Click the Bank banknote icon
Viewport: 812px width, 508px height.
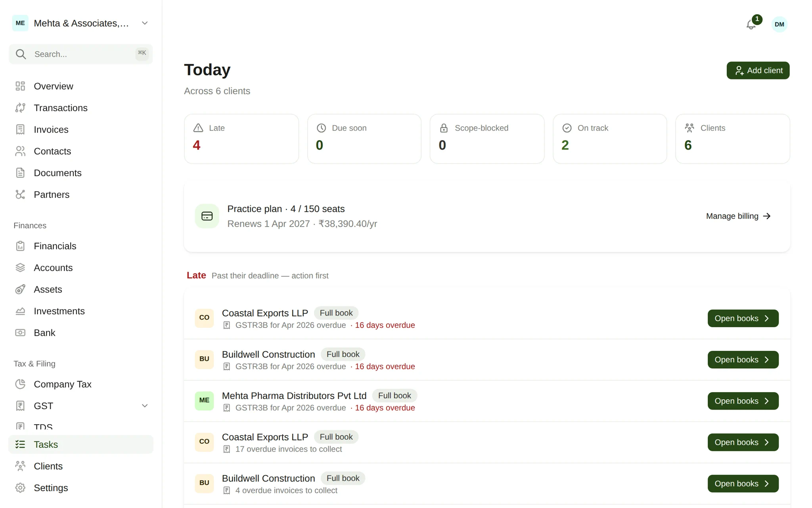click(x=20, y=333)
